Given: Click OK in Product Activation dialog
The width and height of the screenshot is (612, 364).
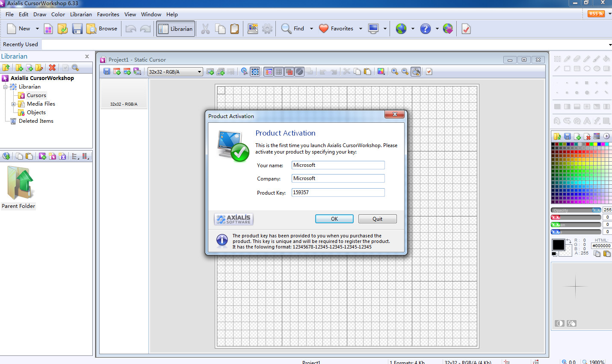Looking at the screenshot, I should point(334,219).
